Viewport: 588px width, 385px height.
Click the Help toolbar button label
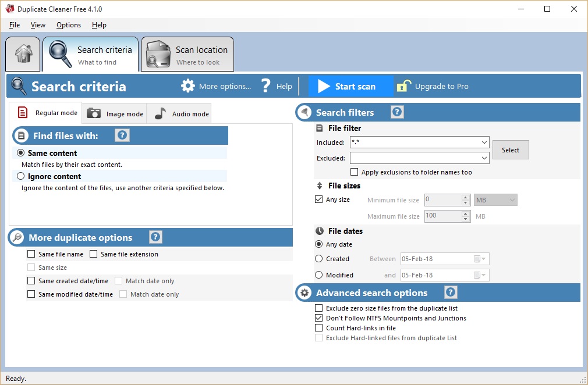284,86
